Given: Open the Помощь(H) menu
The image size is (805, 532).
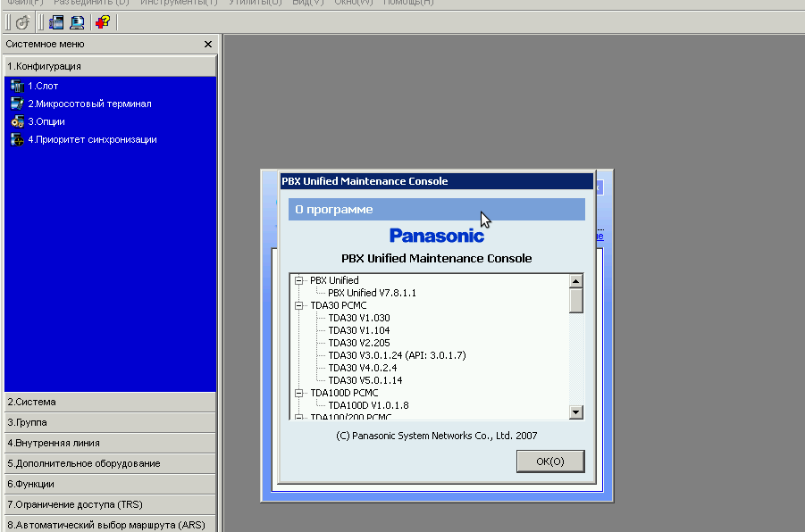Looking at the screenshot, I should click(408, 3).
